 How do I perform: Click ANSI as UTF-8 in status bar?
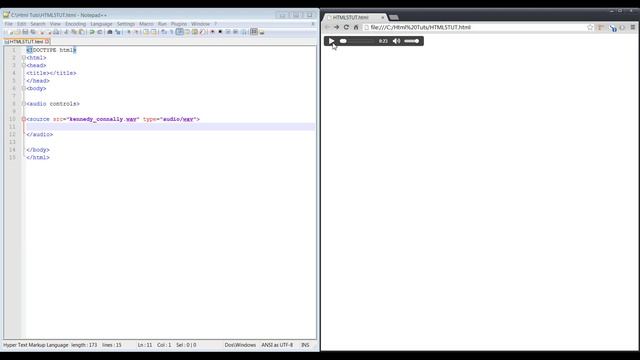[x=277, y=345]
